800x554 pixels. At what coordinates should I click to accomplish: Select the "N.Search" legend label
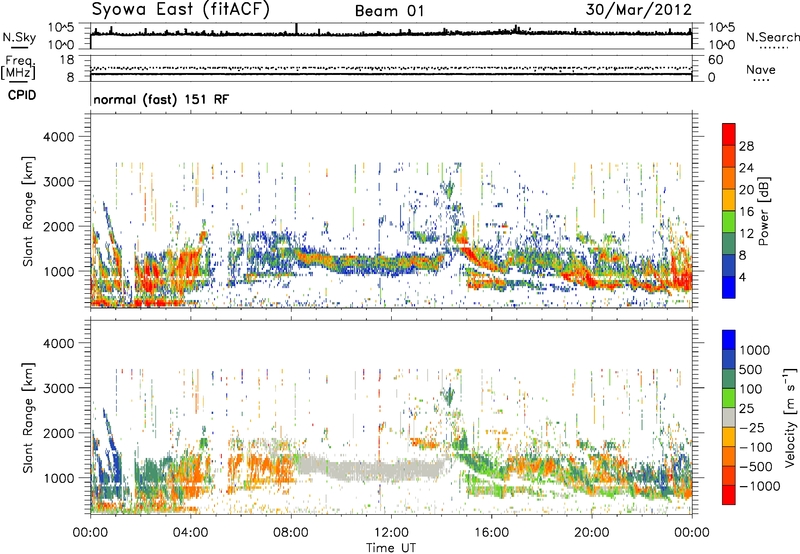[772, 37]
